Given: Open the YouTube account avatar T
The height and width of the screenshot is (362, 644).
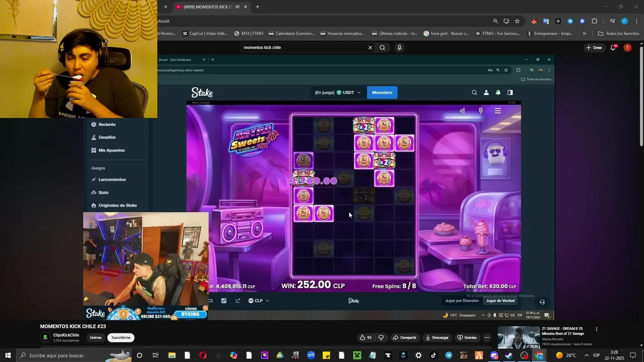Looking at the screenshot, I should [x=627, y=47].
